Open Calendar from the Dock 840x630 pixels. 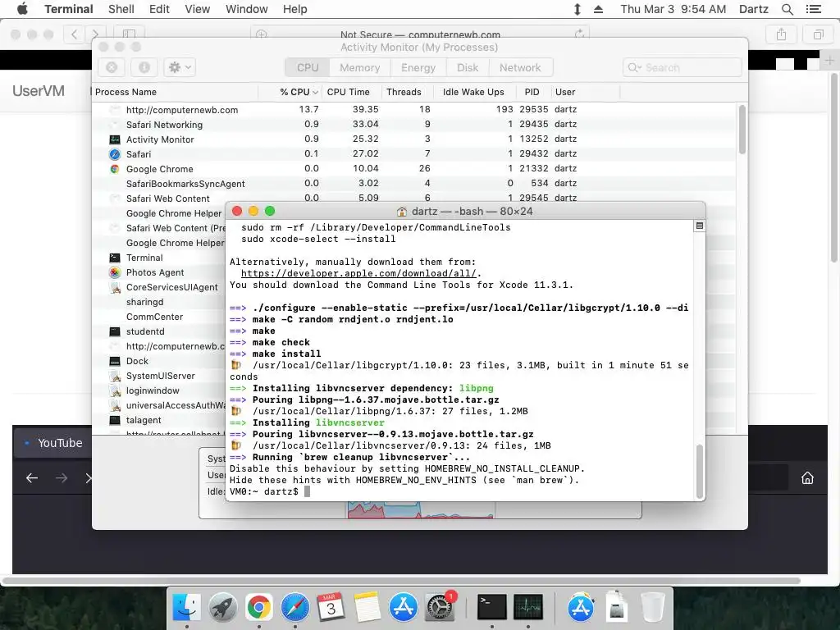pos(331,607)
